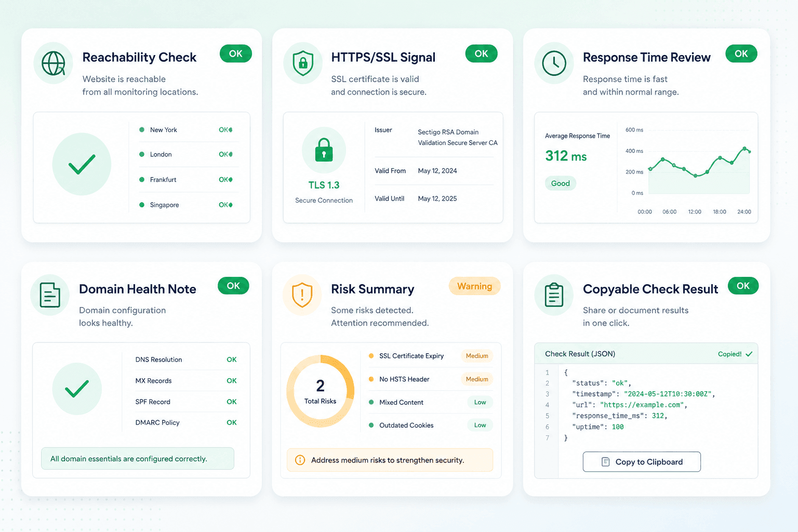Viewport: 798px width, 532px height.
Task: Click the 'Good' response time badge
Action: [x=561, y=183]
